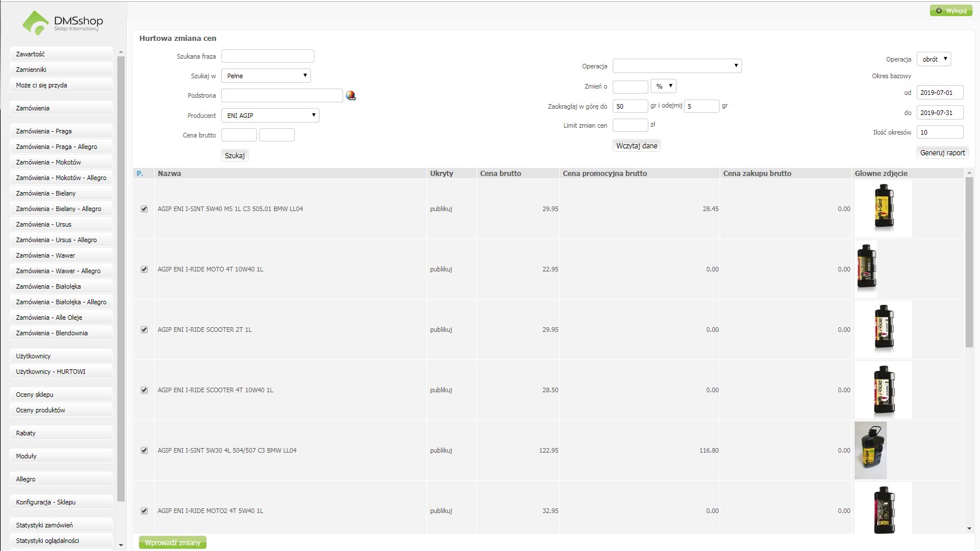Open Zamówienia - Praga - Allegro
The image size is (980, 551).
click(61, 147)
